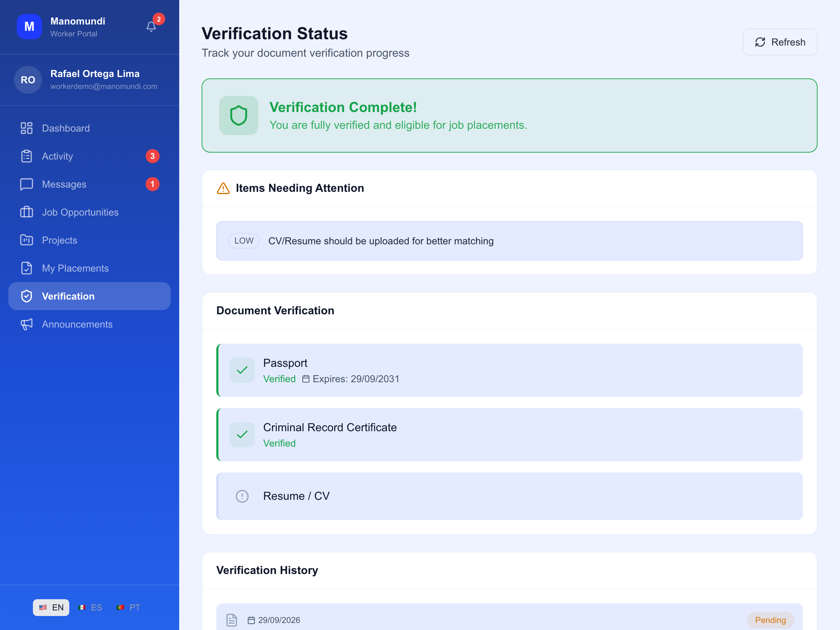Viewport: 840px width, 630px height.
Task: Click workerdemo@manomundi.com email text
Action: 104,86
